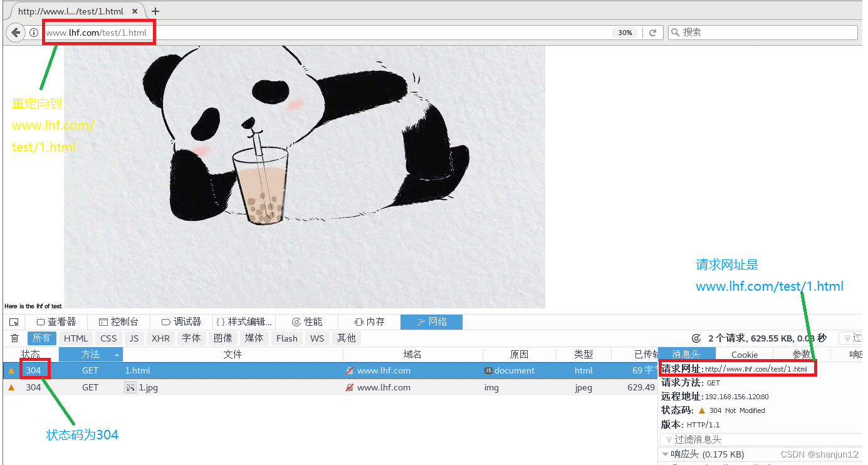This screenshot has width=868, height=465.
Task: Click warning triangle in 1.html row
Action: click(11, 370)
